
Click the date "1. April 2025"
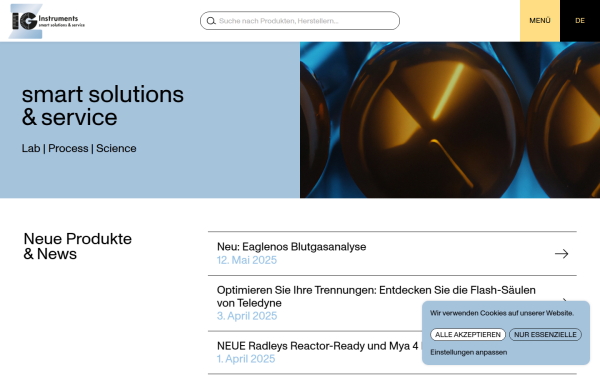[246, 359]
